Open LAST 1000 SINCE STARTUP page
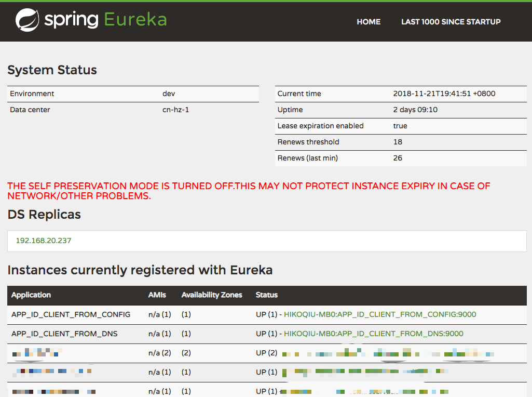This screenshot has width=532, height=397. click(451, 22)
